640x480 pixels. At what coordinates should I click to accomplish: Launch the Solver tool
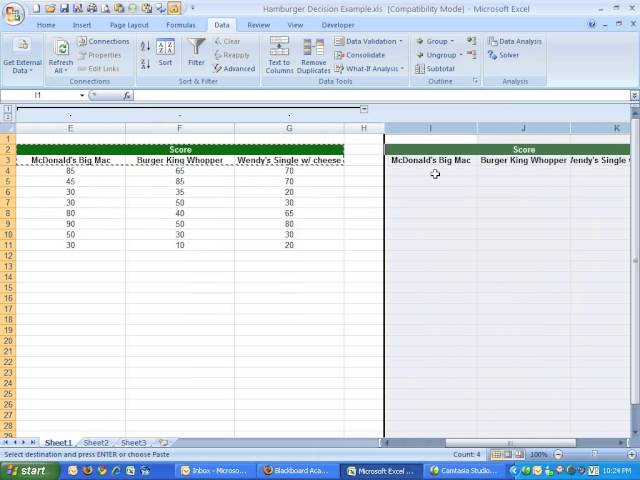tap(503, 55)
